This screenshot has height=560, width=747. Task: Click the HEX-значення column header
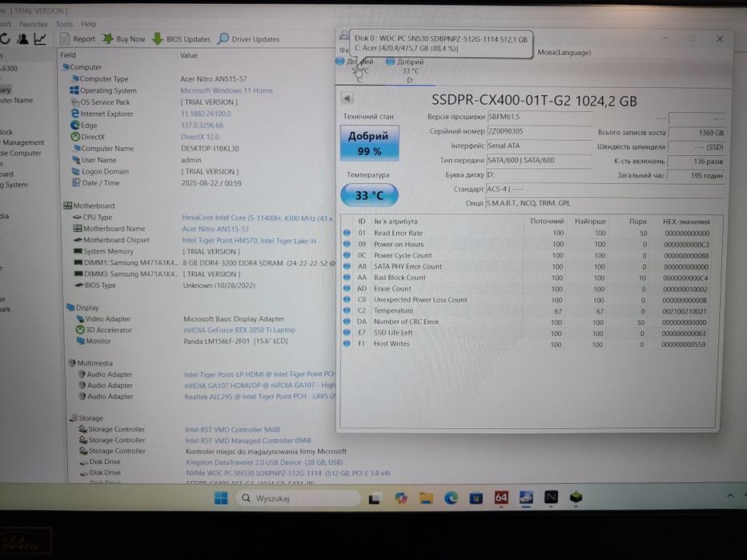pos(686,222)
